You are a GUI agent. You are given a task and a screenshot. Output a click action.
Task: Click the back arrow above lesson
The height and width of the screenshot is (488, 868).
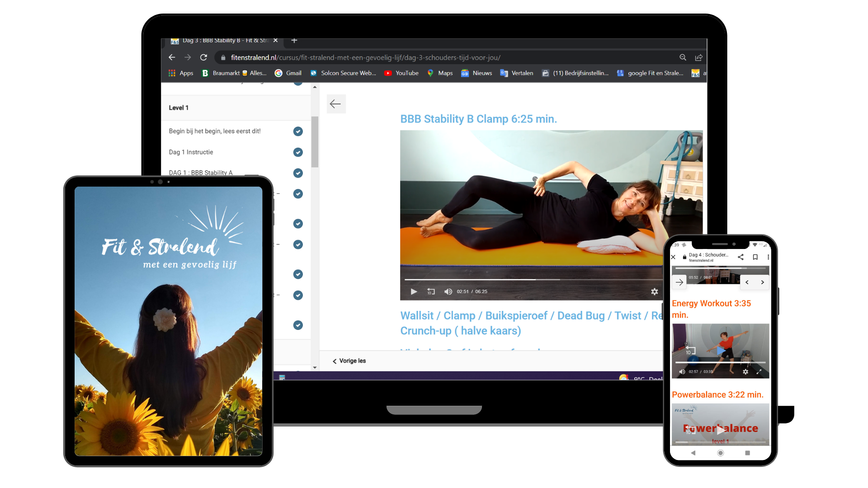pos(335,104)
